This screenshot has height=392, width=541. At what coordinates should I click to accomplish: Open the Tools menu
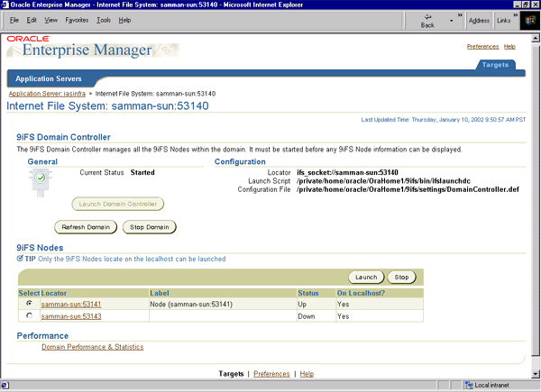pyautogui.click(x=104, y=20)
